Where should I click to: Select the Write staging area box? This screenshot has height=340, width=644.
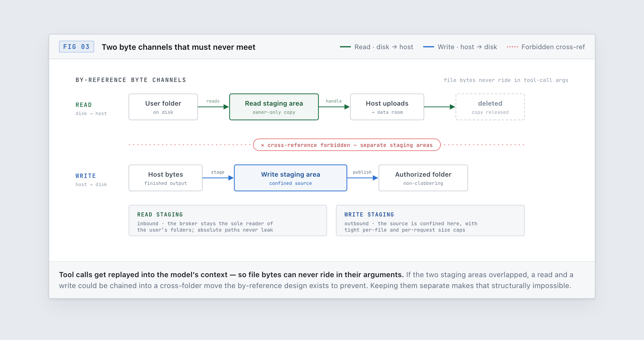290,178
